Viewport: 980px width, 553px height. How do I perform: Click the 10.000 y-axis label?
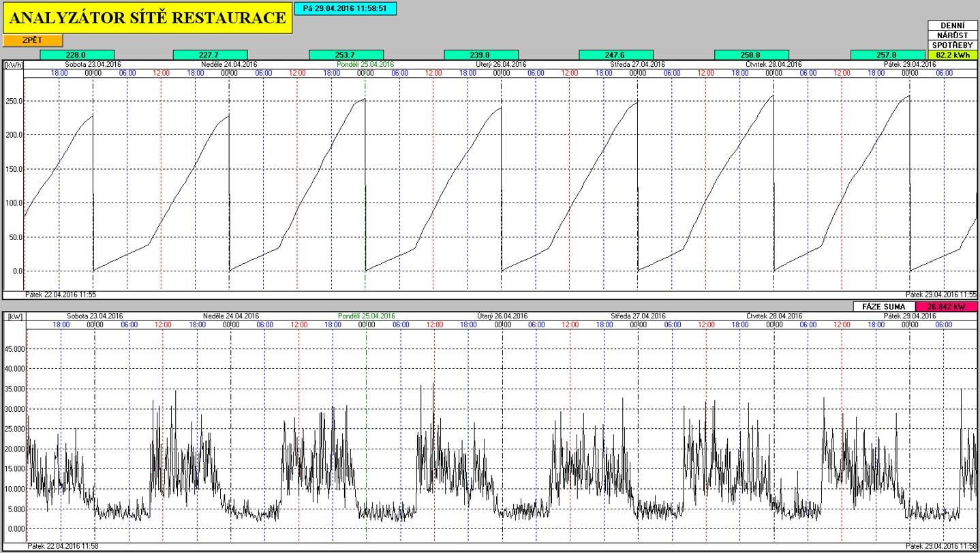pos(14,490)
